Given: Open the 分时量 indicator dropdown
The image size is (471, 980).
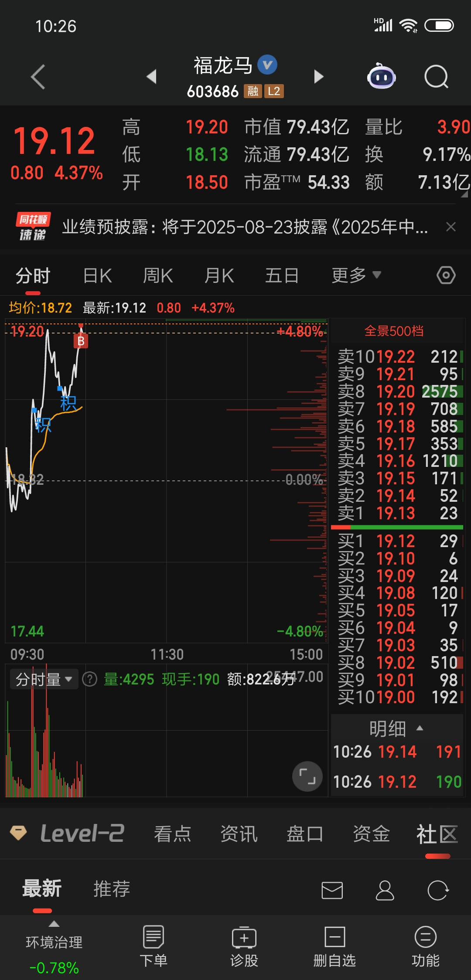Looking at the screenshot, I should pos(44,679).
